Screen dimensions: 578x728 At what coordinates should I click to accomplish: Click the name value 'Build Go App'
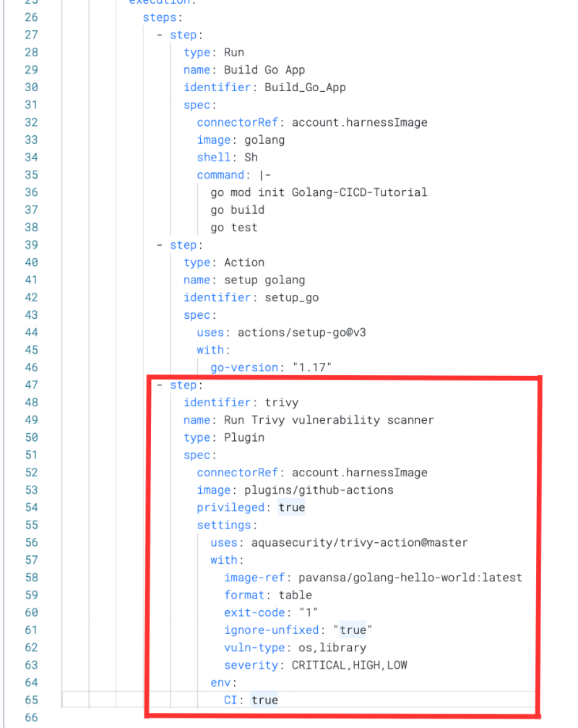point(264,70)
